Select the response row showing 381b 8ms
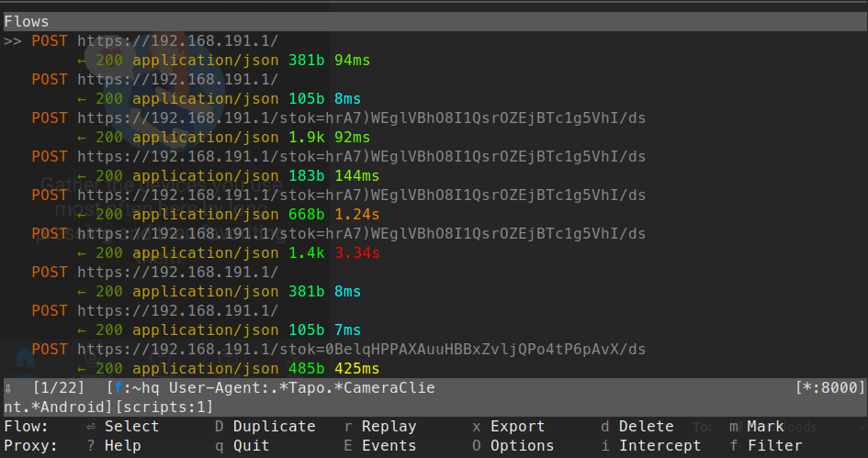The image size is (868, 458). 219,292
